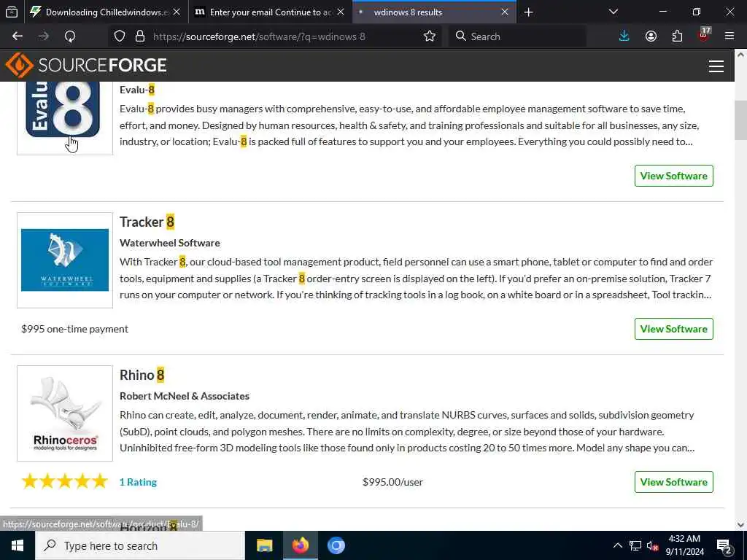747x560 pixels.
Task: Click the Evalu-8 logo thumbnail
Action: pyautogui.click(x=65, y=117)
